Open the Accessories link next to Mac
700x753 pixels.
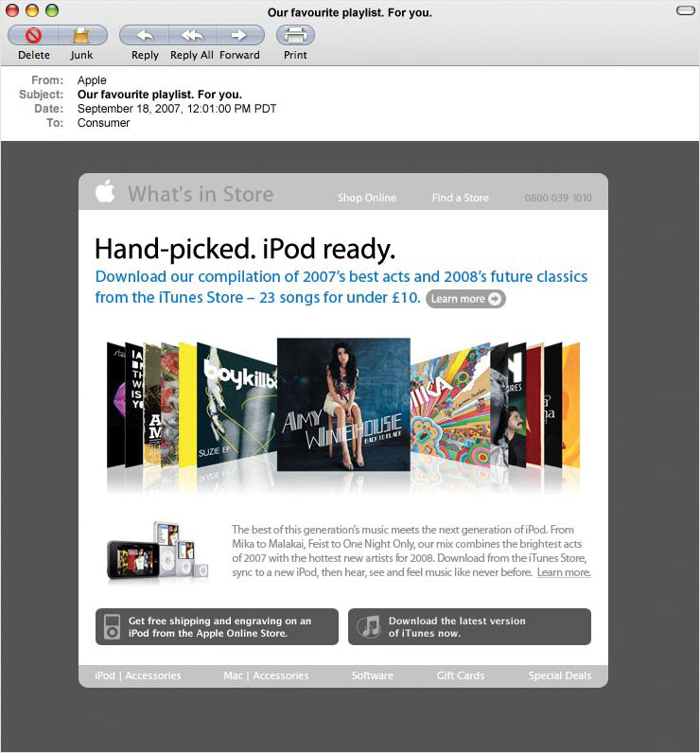[x=281, y=675]
